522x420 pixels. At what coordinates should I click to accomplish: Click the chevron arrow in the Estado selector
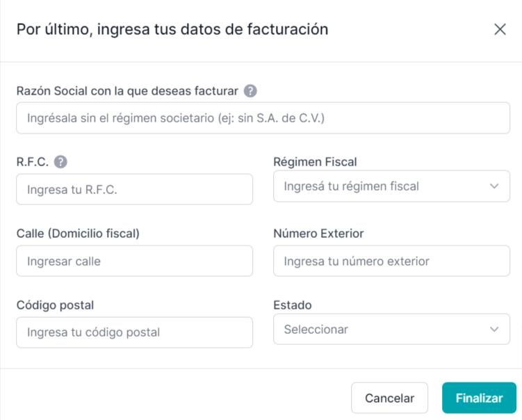click(x=494, y=330)
